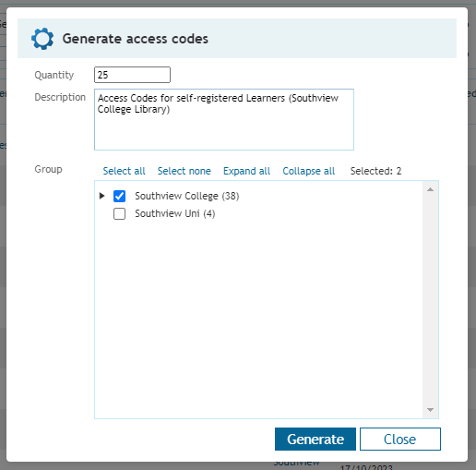This screenshot has height=470, width=476.
Task: Click Collapse all groups link
Action: (x=309, y=171)
